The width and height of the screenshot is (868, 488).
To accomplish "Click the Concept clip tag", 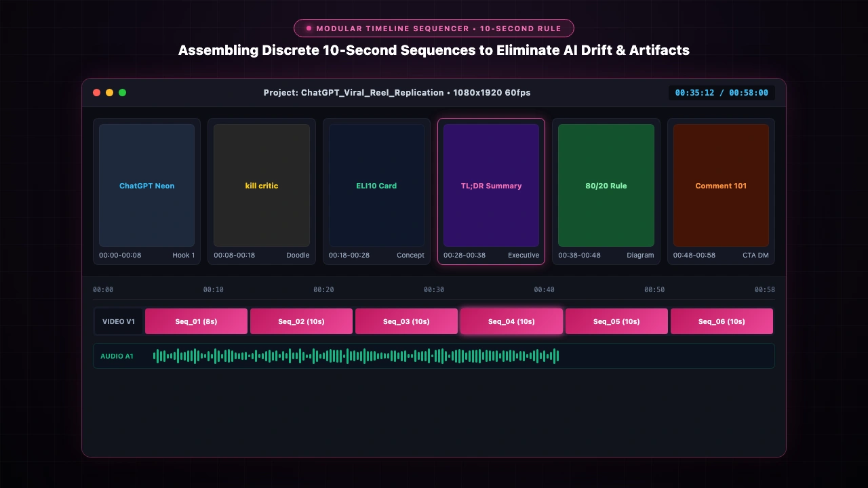I will click(410, 256).
